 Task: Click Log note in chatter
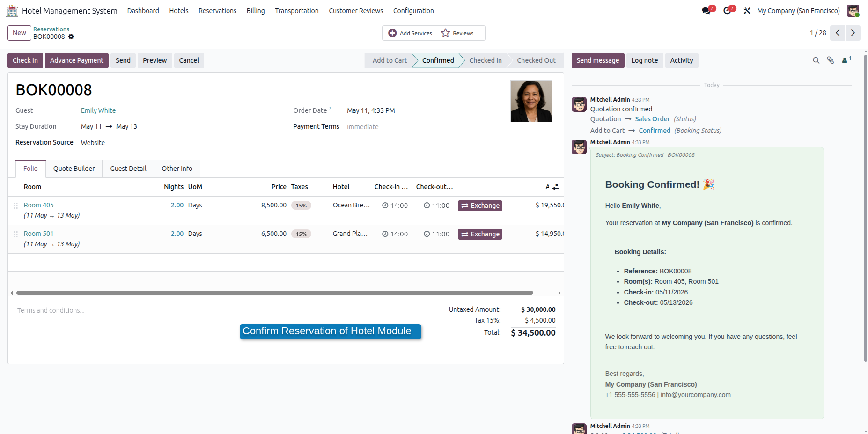(645, 60)
